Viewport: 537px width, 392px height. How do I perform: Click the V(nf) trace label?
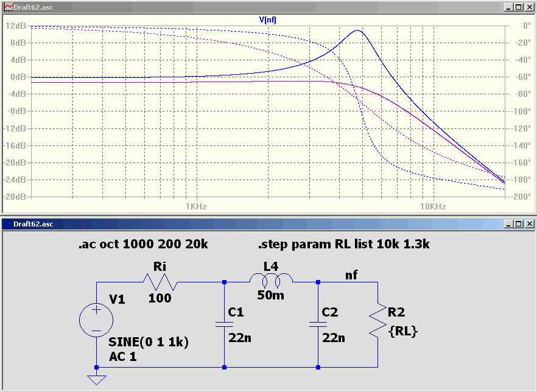[267, 20]
